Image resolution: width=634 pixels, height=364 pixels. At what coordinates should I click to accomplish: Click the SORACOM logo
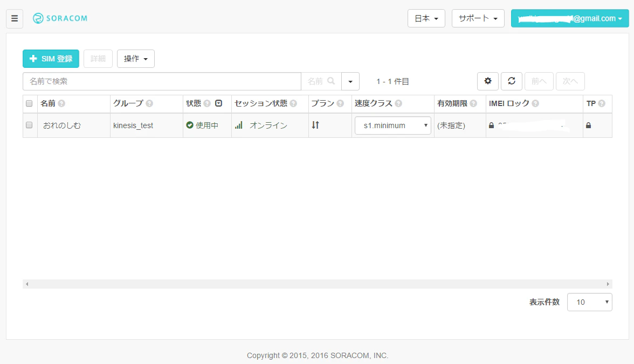tap(60, 18)
